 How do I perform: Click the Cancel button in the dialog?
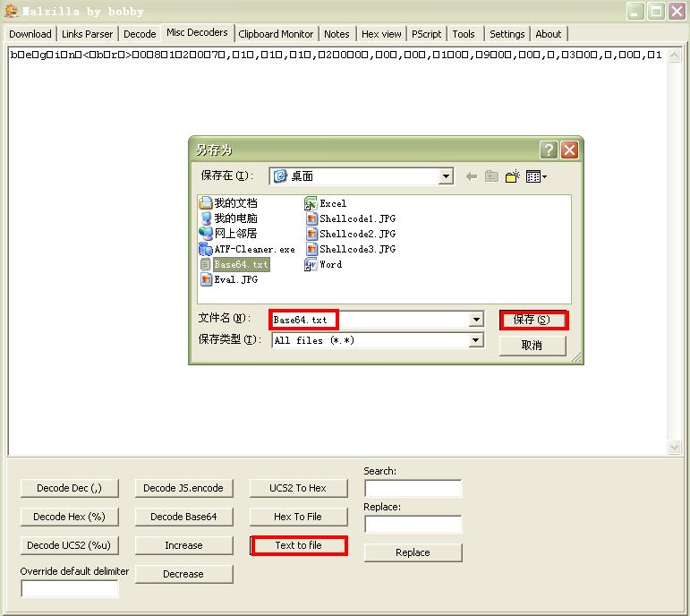click(532, 346)
